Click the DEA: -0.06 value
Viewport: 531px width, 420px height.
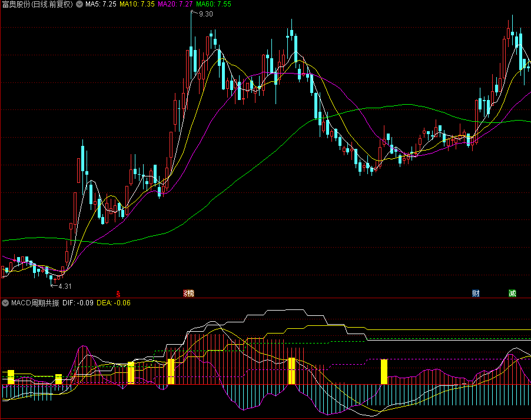[x=114, y=303]
